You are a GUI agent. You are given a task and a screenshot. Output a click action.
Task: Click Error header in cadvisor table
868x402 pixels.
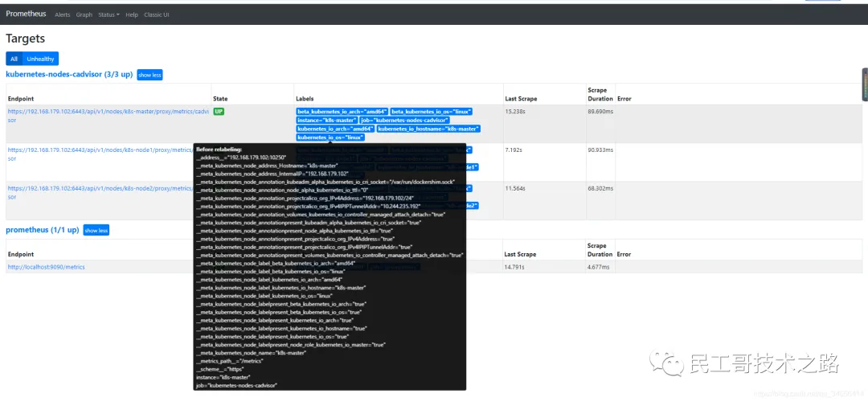(624, 99)
